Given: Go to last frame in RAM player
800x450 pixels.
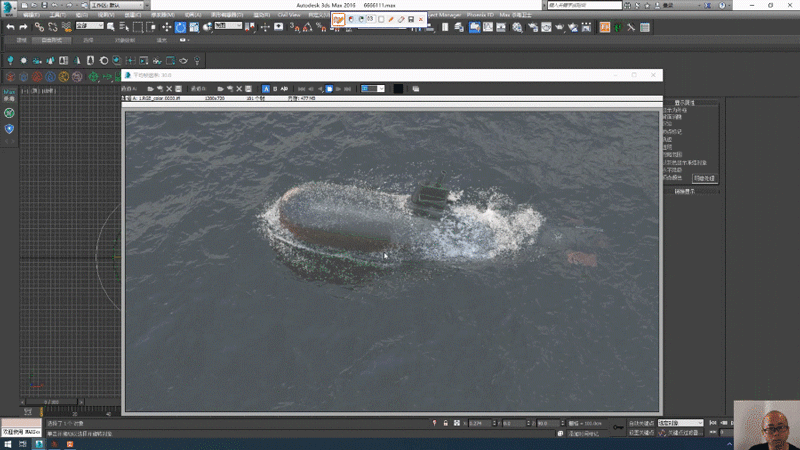Looking at the screenshot, I should pos(347,89).
